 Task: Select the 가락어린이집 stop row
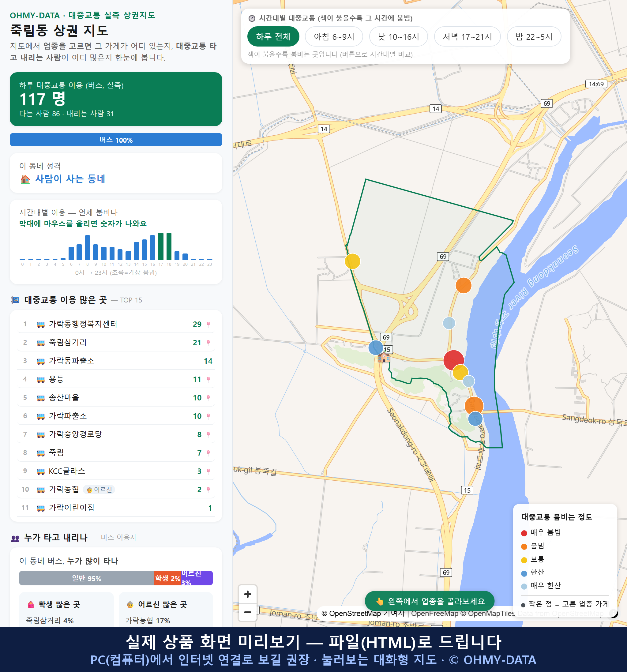click(x=116, y=507)
